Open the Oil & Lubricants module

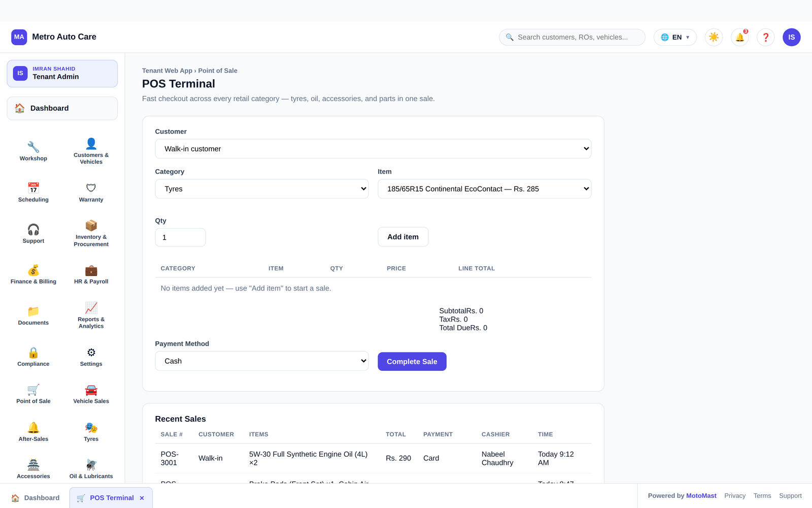pyautogui.click(x=91, y=469)
